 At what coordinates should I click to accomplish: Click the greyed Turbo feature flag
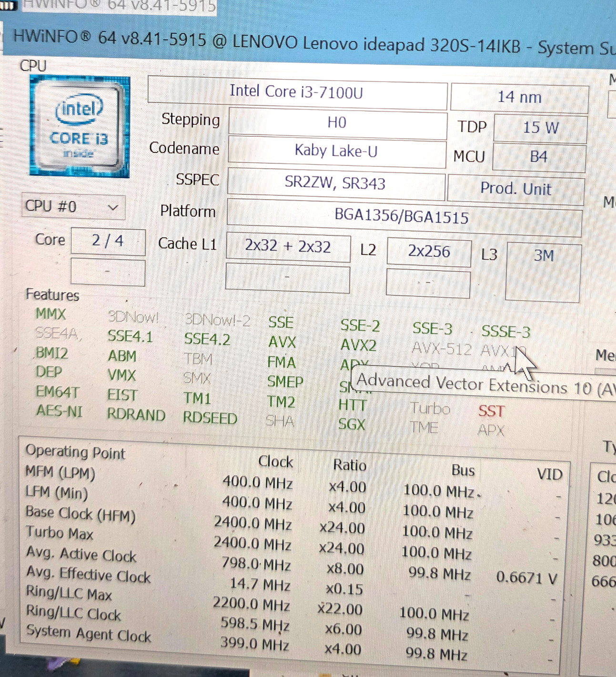(x=430, y=408)
